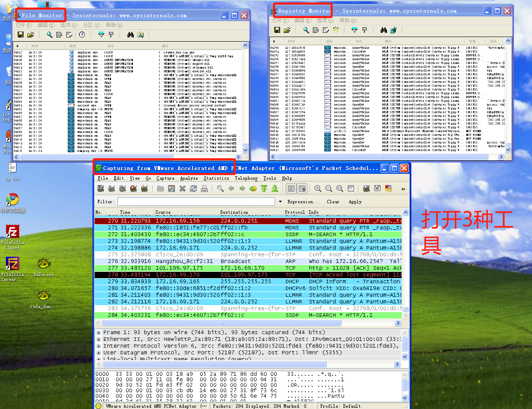This screenshot has height=409, width=532.
Task: Open Wireshark coloring rules icon
Action: pos(388,189)
